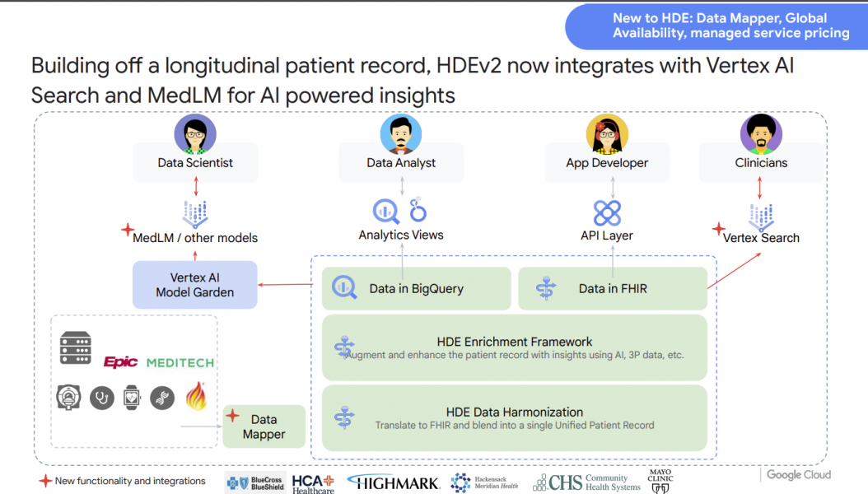
Task: Click the Data Mapper box
Action: (x=264, y=426)
